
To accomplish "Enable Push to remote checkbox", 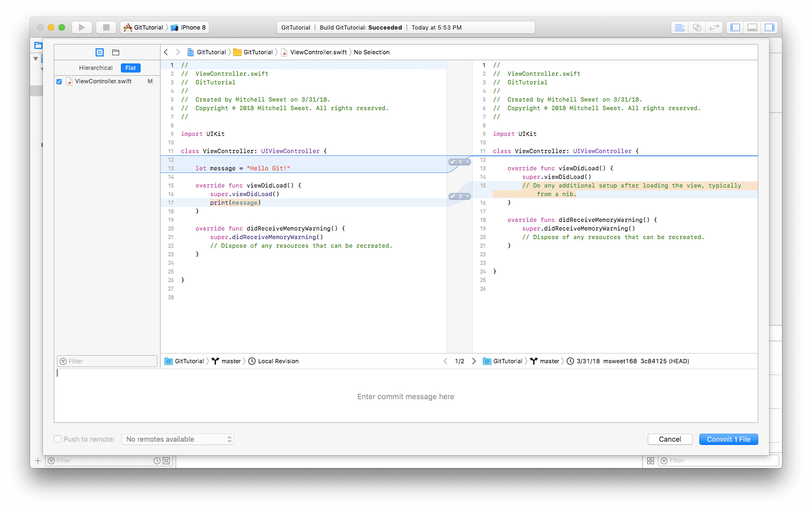I will tap(57, 439).
